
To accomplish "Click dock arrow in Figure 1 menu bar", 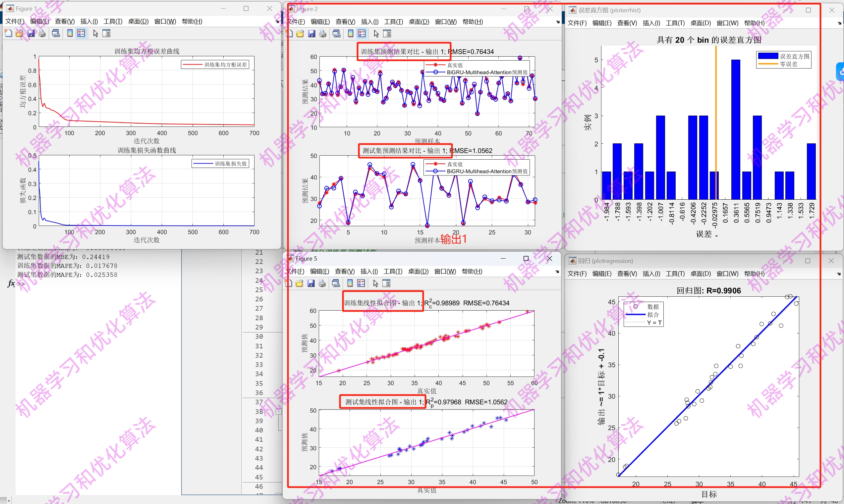I will pos(277,22).
